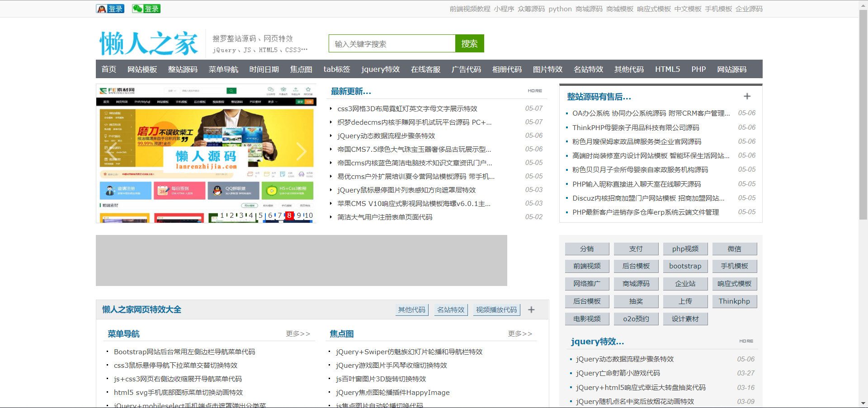Viewport: 868px width, 408px height.
Task: Select carousel slide number 3
Action: click(241, 216)
